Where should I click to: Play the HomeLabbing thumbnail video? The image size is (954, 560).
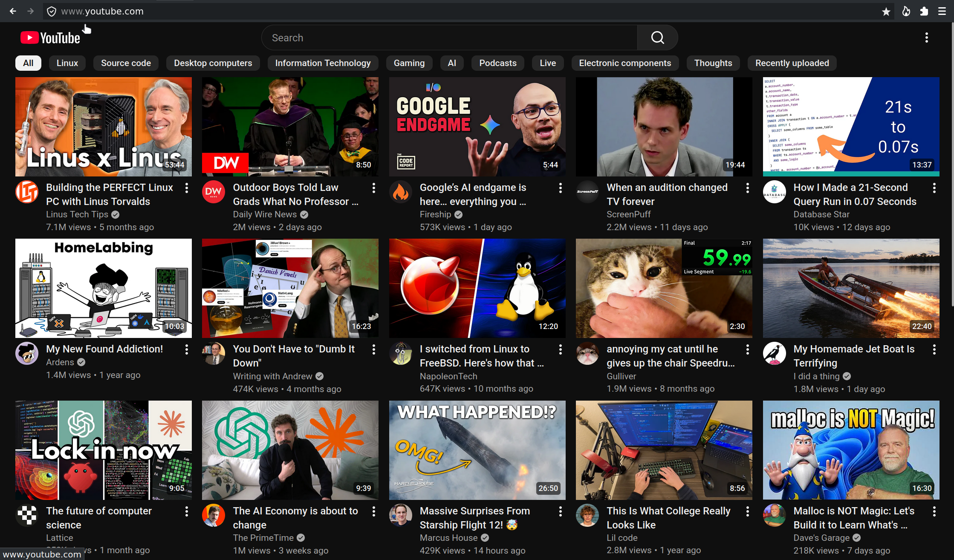[104, 288]
